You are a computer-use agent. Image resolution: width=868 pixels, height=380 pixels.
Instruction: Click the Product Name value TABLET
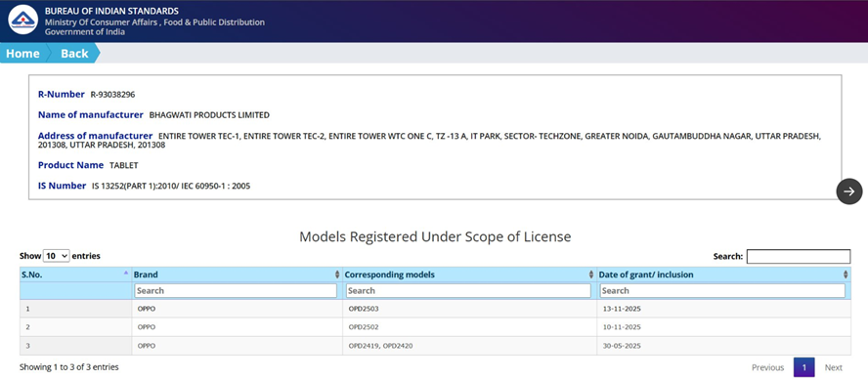point(124,165)
